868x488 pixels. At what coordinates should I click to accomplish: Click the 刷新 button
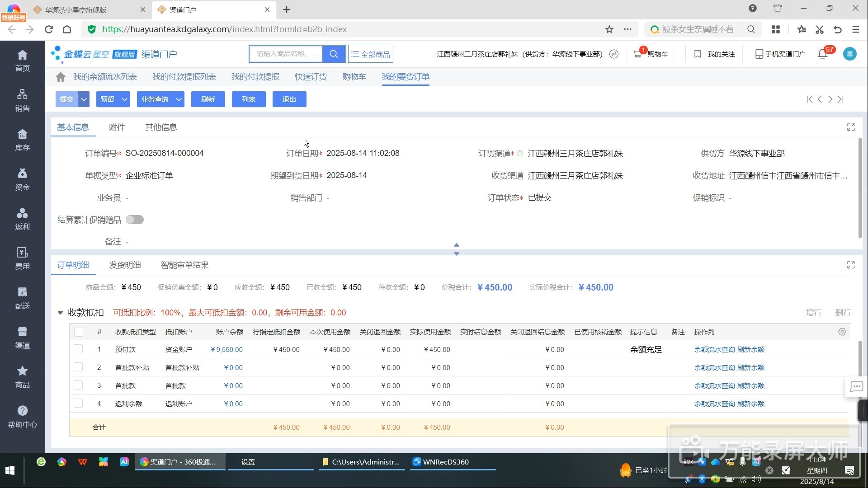point(208,99)
